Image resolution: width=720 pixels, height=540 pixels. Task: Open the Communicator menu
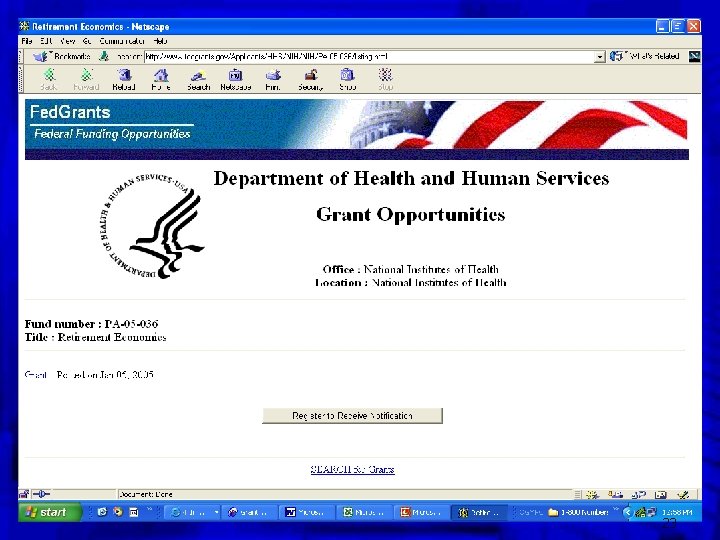[x=122, y=41]
